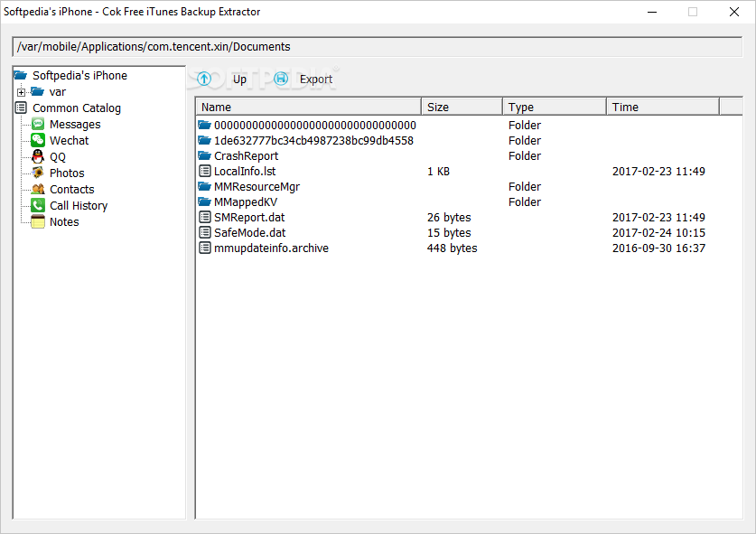
Task: Close the iTunes Backup Extractor window
Action: 733,12
